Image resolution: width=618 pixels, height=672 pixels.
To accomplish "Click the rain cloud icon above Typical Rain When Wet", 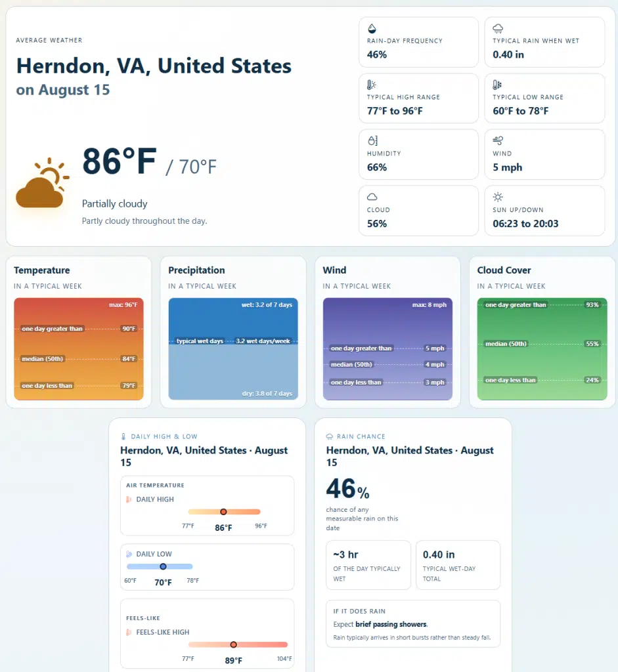I will [x=498, y=29].
